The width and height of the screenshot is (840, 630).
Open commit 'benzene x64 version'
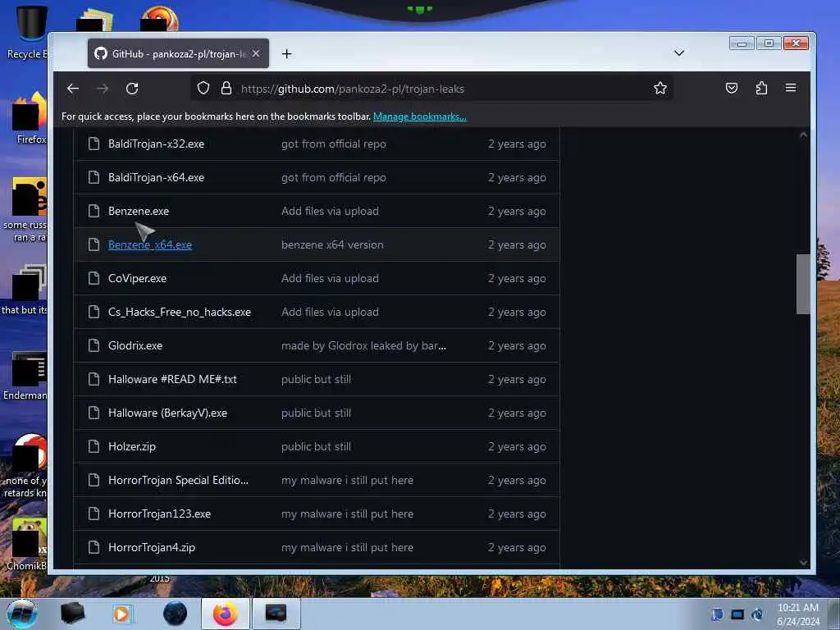pos(332,244)
